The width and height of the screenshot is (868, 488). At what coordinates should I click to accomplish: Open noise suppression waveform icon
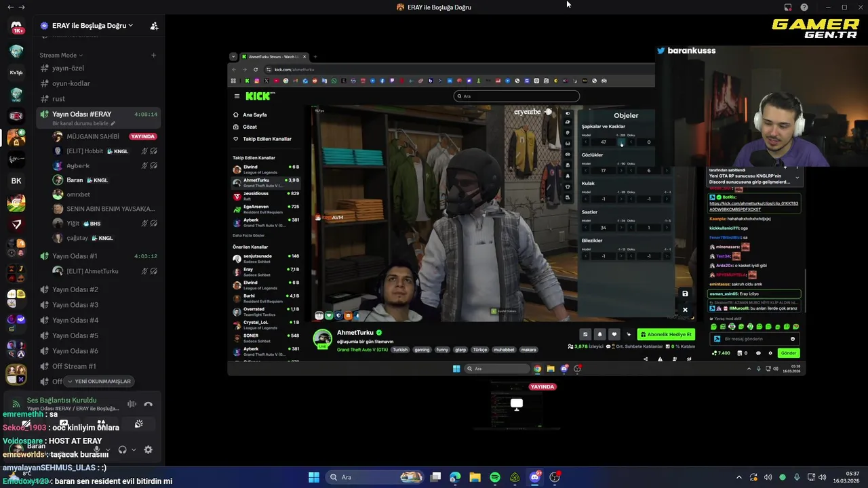132,404
